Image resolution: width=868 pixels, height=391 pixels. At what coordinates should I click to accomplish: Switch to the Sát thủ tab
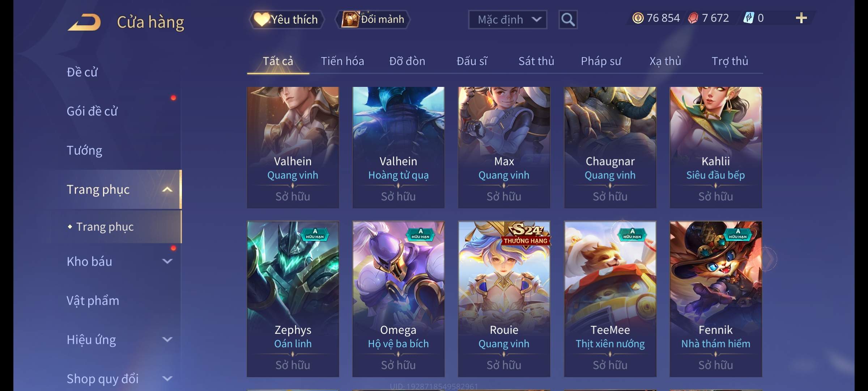tap(536, 61)
